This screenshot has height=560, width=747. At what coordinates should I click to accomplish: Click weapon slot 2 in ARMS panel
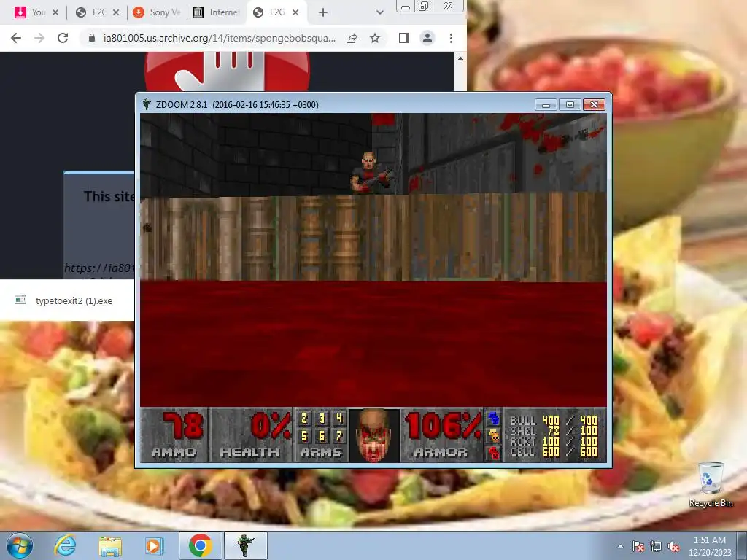point(304,419)
